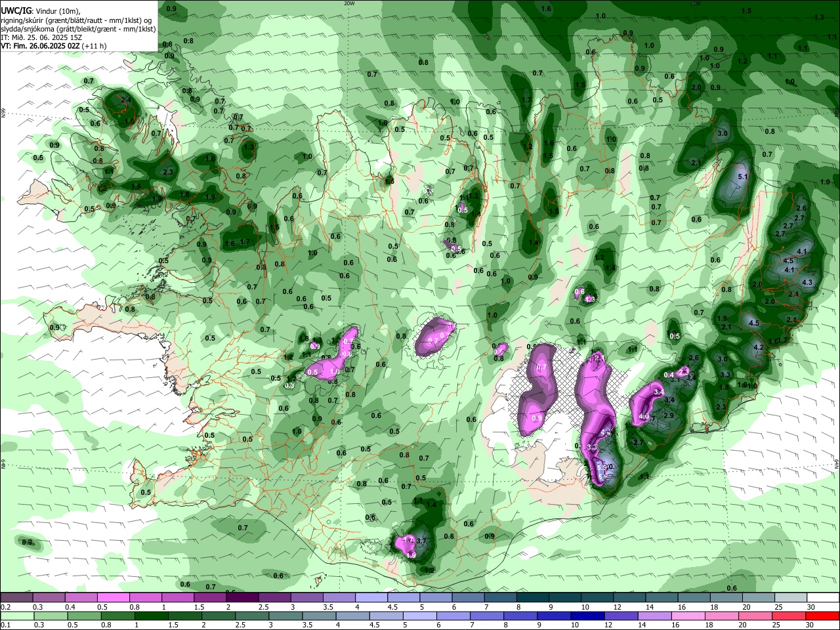Click the 5.1 precipitation value on the map

[x=743, y=177]
